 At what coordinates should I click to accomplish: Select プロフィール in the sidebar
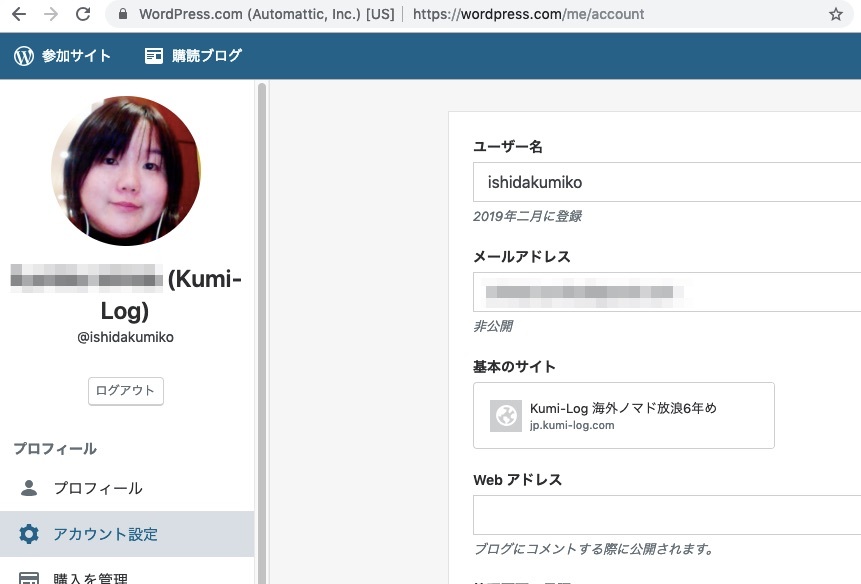(127, 488)
